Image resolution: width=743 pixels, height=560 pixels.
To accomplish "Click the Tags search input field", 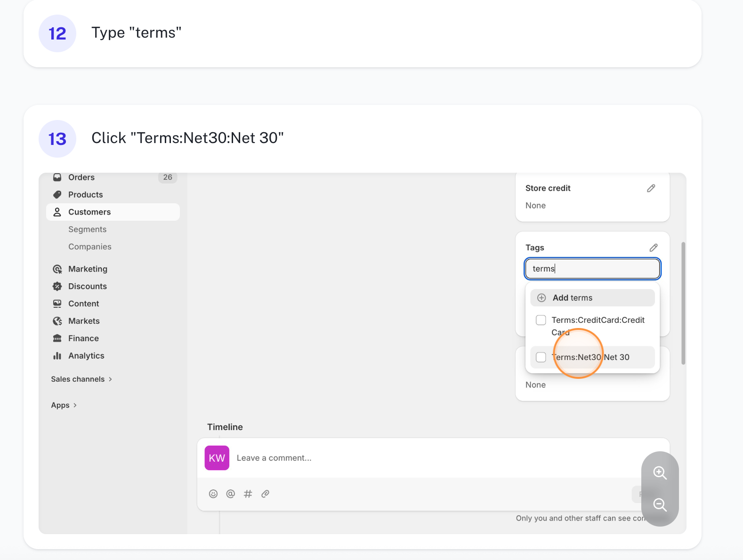I will point(592,269).
